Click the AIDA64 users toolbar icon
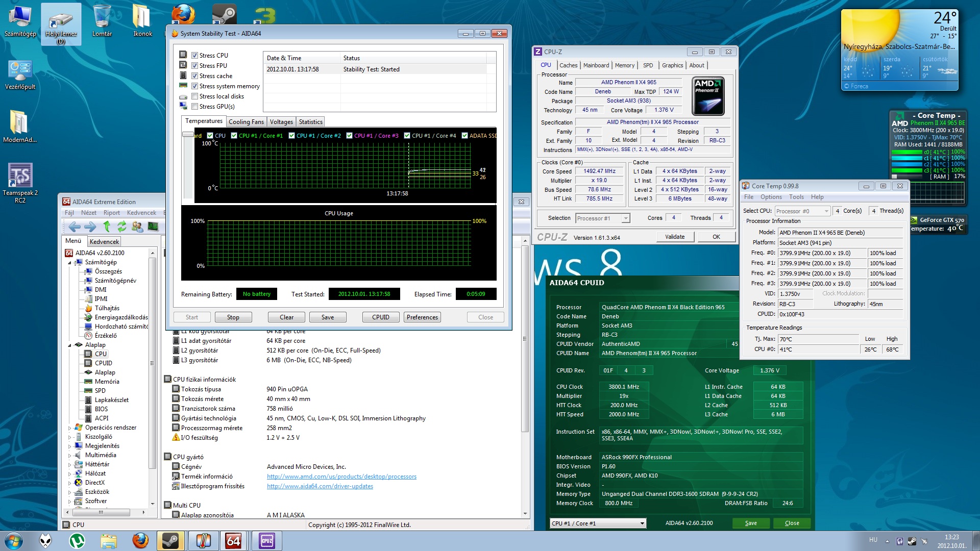The image size is (980, 551). tap(137, 227)
